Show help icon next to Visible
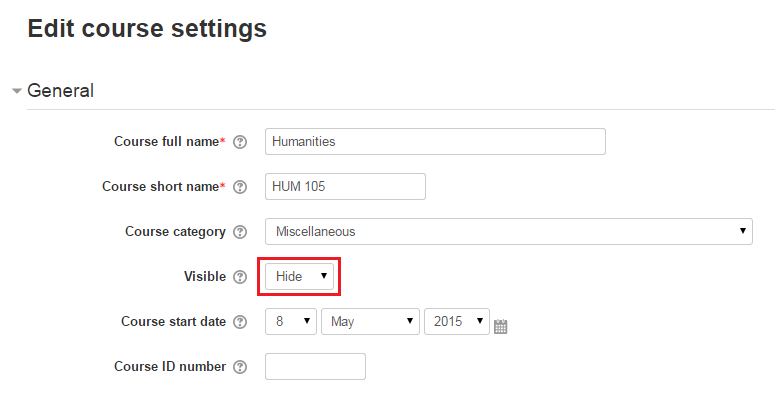Screen dimensions: 775x401 (240, 277)
